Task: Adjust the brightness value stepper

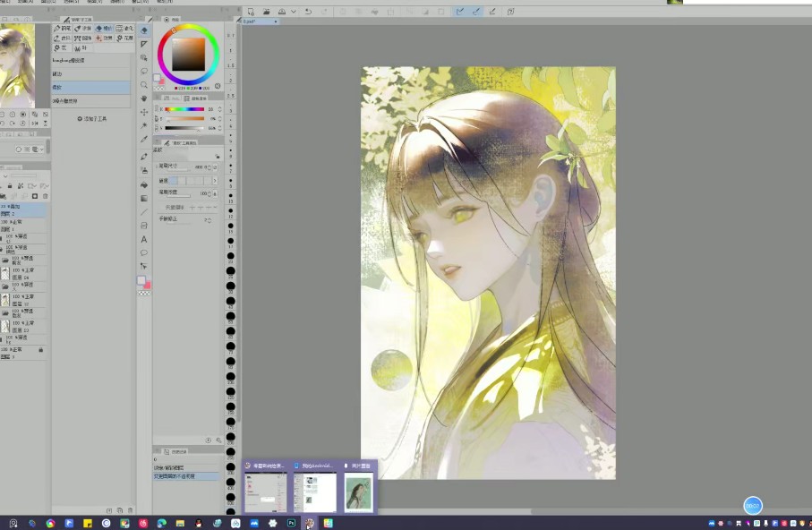Action: [x=219, y=128]
